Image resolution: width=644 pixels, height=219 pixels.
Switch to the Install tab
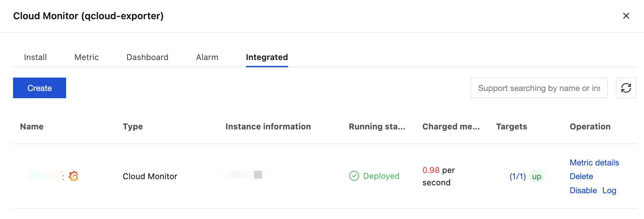click(x=35, y=57)
